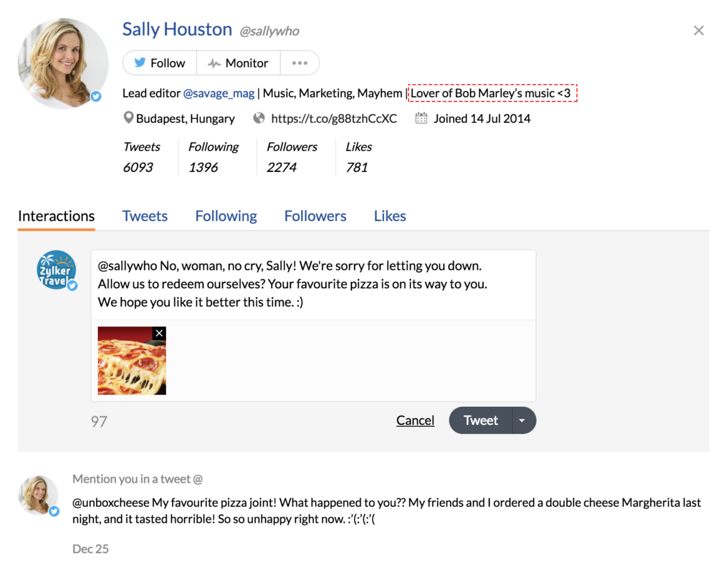
Task: Expand the Tweet button dropdown arrow
Action: click(522, 421)
